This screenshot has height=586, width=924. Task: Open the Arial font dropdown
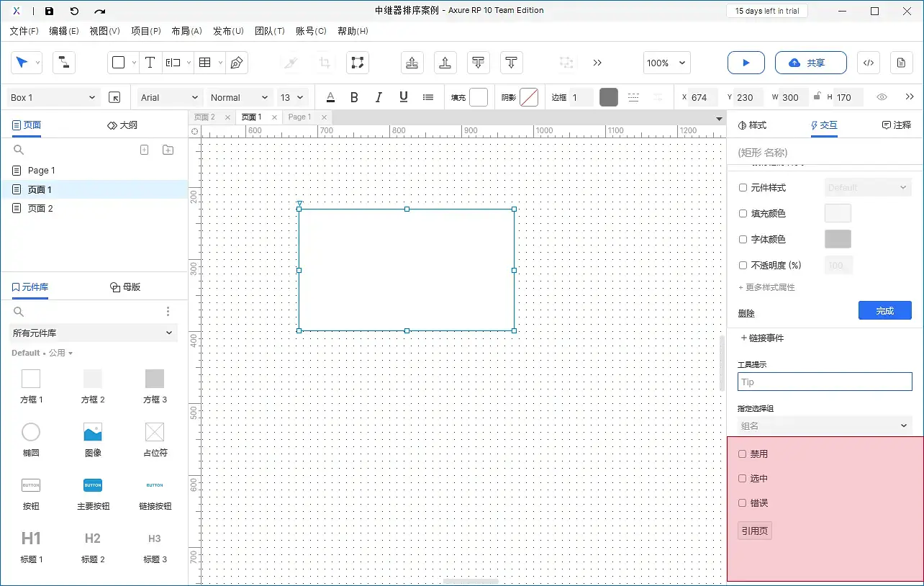click(x=170, y=97)
